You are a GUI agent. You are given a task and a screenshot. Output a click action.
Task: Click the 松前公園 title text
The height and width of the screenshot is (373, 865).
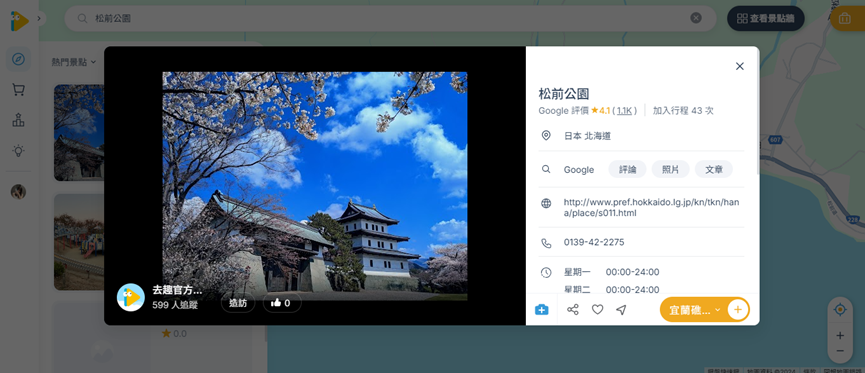(x=564, y=93)
